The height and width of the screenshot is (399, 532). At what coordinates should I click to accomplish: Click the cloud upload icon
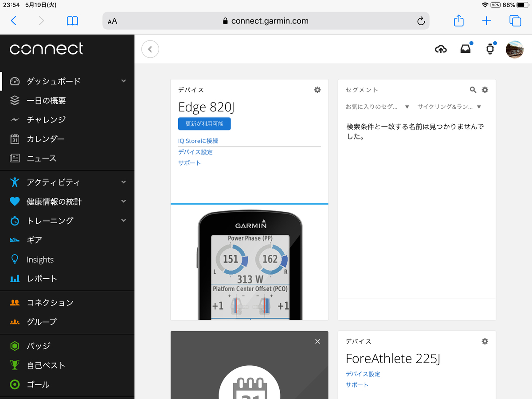tap(441, 49)
